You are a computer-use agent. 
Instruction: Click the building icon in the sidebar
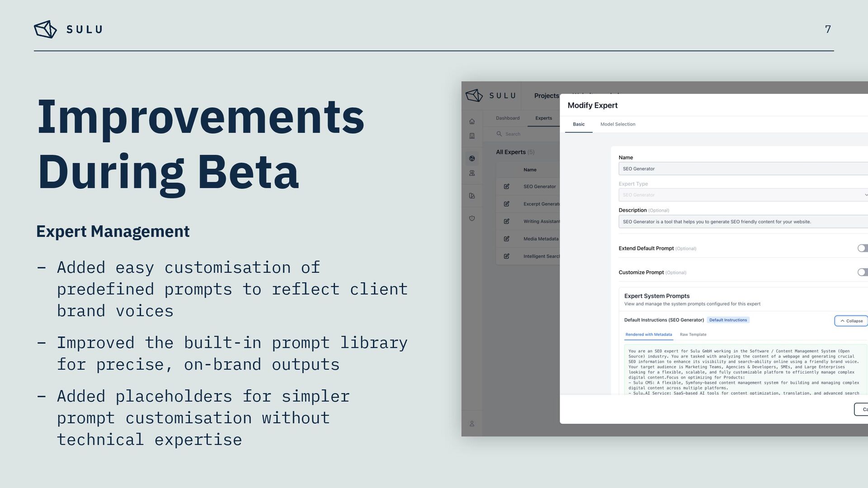[x=472, y=136]
